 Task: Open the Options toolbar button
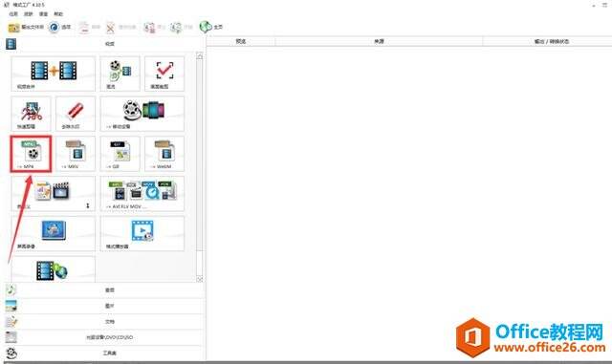59,28
